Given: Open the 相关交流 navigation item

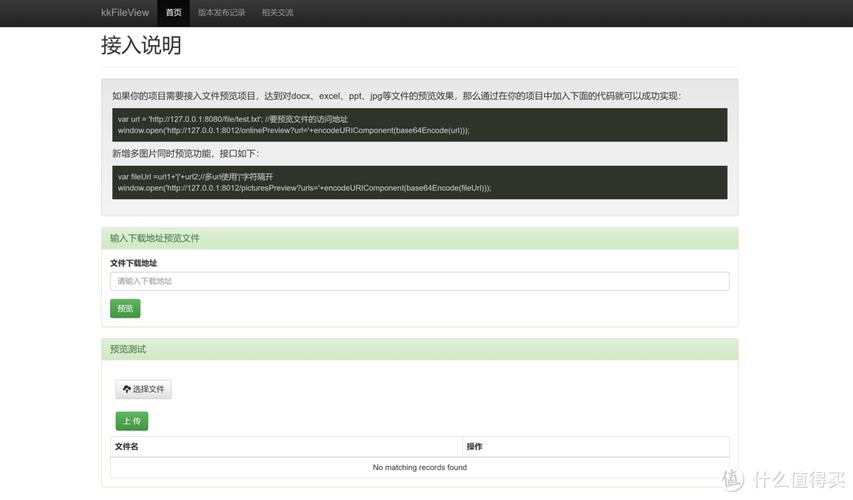Looking at the screenshot, I should [277, 13].
